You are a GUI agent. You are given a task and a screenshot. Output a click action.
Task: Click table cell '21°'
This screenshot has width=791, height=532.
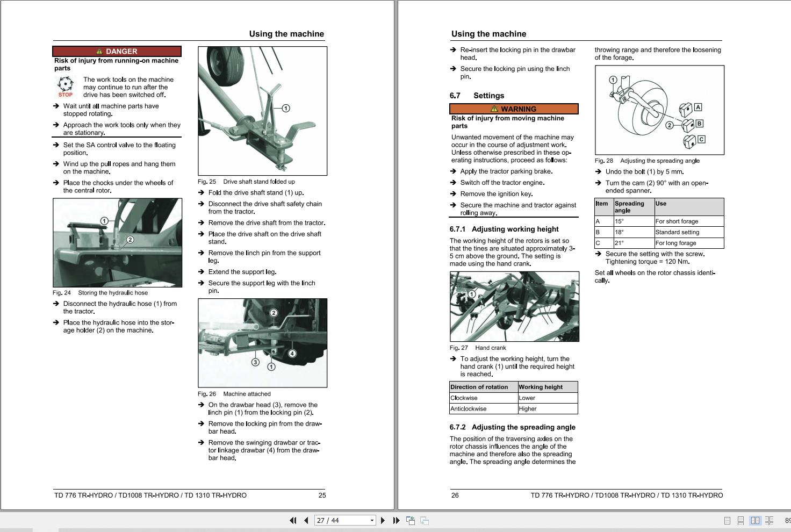click(x=634, y=243)
